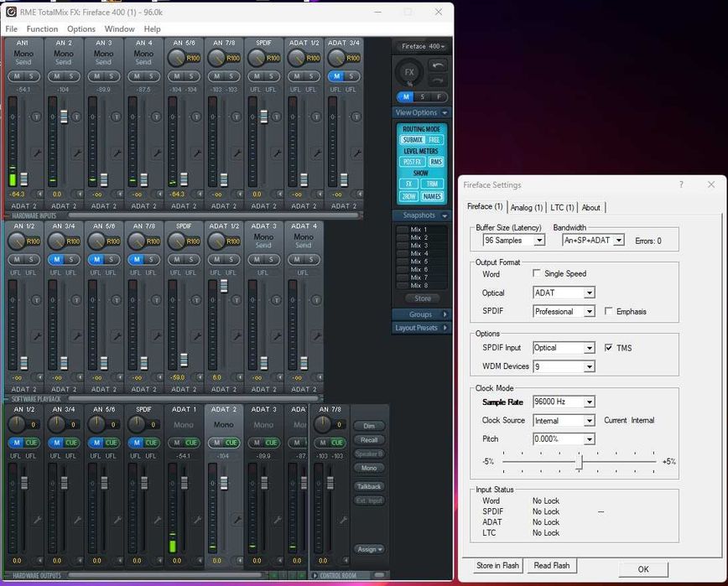Screen dimensions: 728x586
Task: Check the Single Speed Word checkbox
Action: [537, 273]
